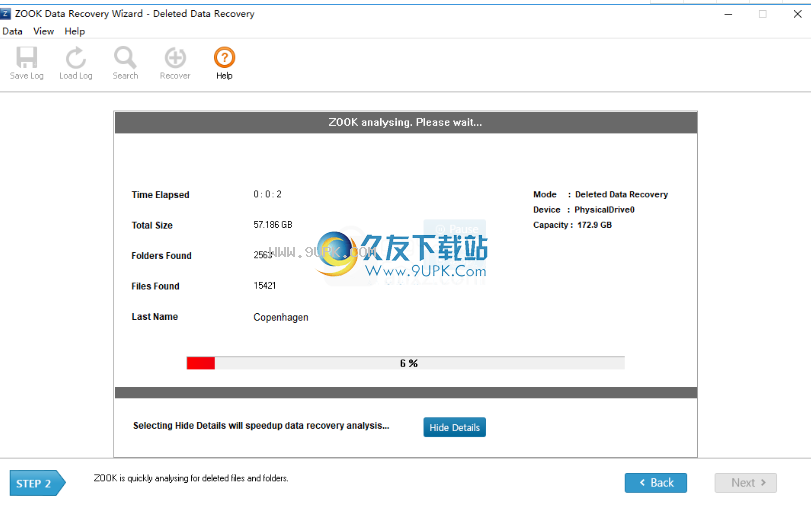Click the Selecting Hide Details speedup message
The width and height of the screenshot is (811, 509).
point(261,426)
